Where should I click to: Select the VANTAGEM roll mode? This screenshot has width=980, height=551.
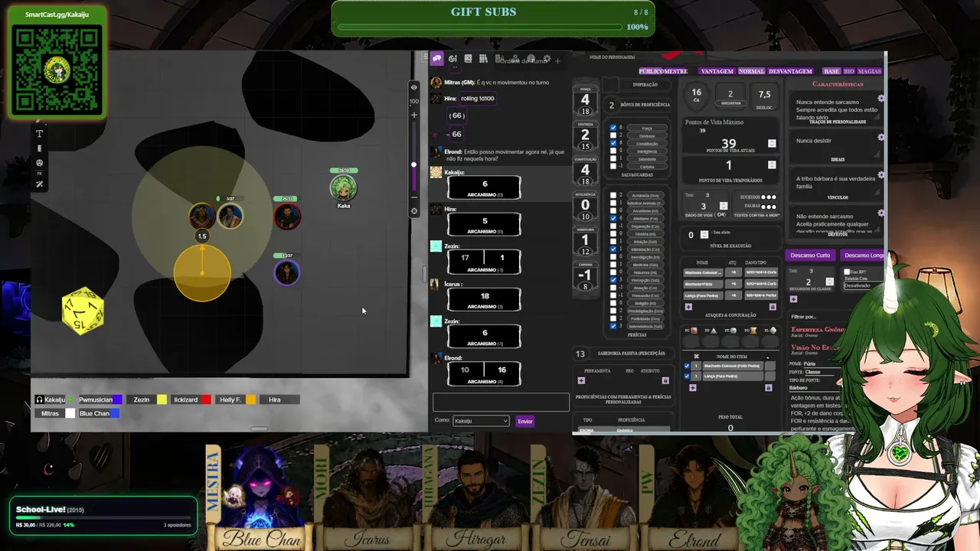717,71
